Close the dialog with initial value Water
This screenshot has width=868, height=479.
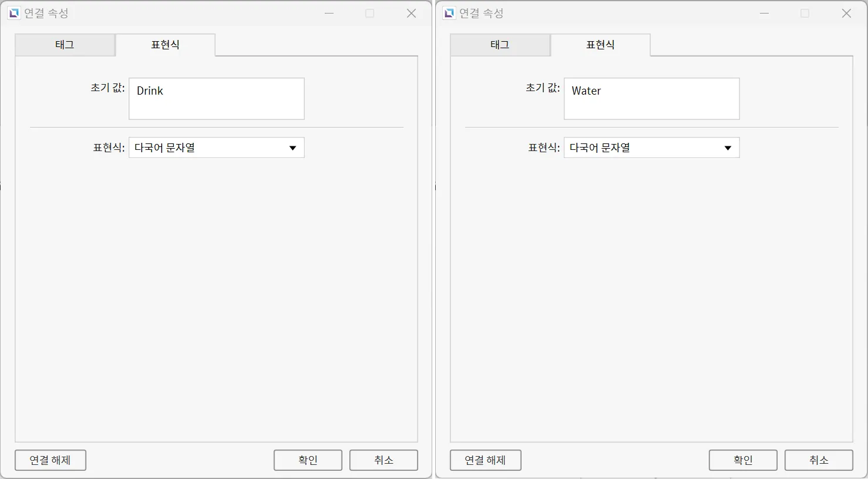[x=846, y=13]
